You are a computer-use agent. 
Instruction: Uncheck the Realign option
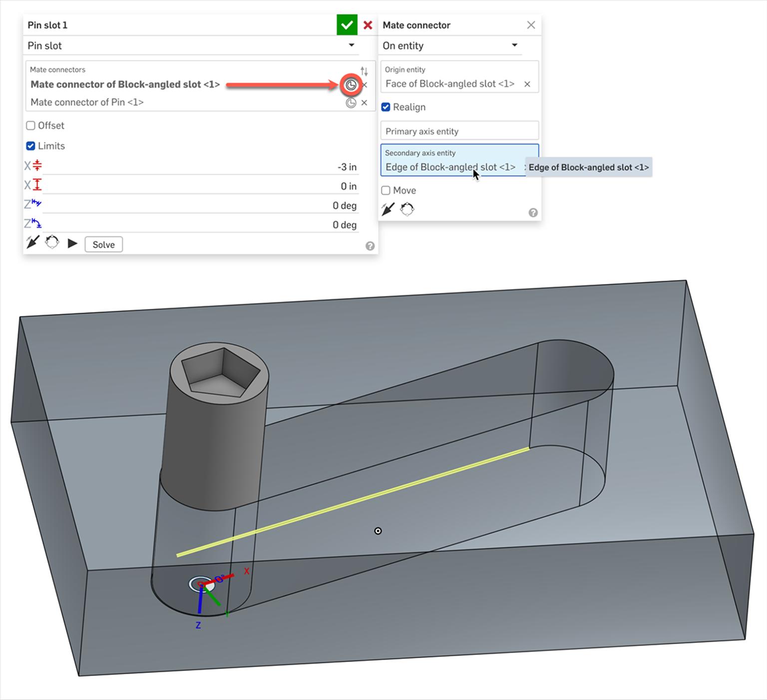tap(386, 107)
